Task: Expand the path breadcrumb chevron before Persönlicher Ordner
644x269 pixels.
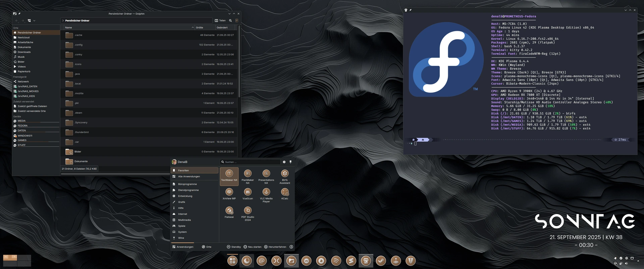Action: pyautogui.click(x=63, y=21)
